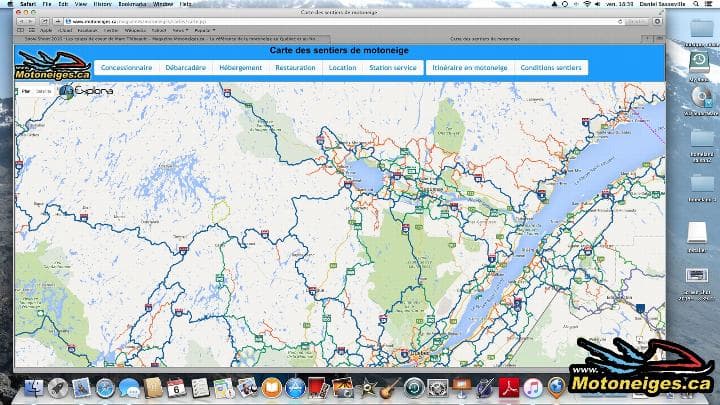Open the Bookmarks menu
This screenshot has width=720, height=405.
click(132, 4)
